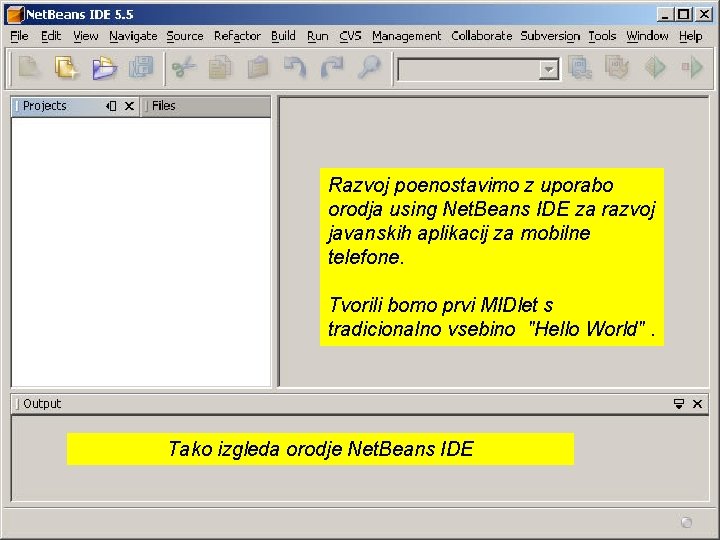Click the Cut scissors icon
720x540 pixels.
[184, 68]
